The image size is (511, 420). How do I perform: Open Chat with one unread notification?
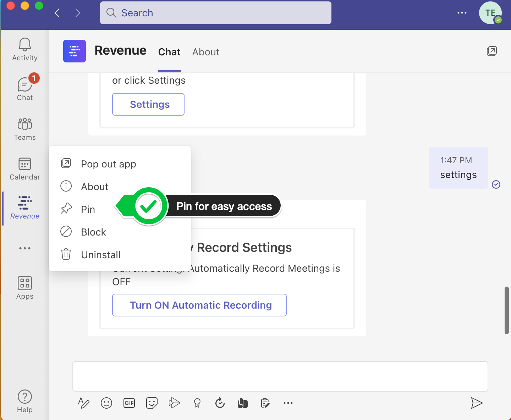(24, 89)
